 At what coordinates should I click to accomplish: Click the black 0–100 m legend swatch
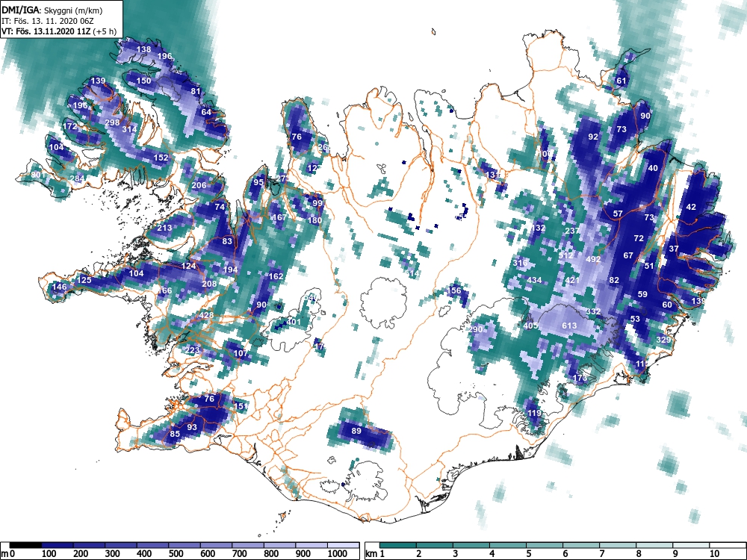pyautogui.click(x=25, y=545)
